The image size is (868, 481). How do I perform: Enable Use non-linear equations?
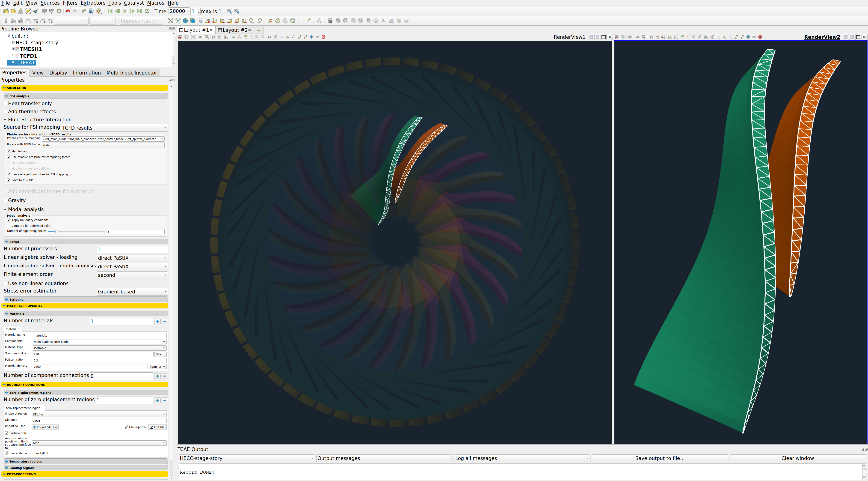pos(5,284)
